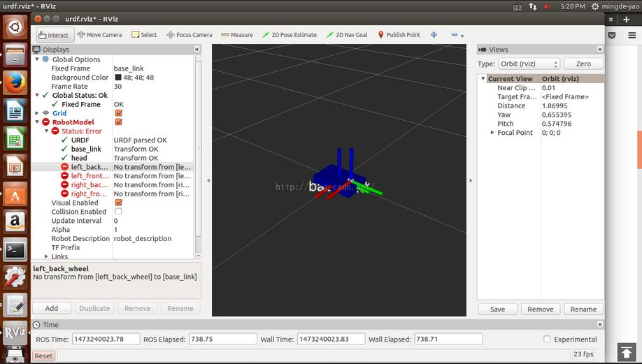Collapse left panel via left viewport arrow
The height and width of the screenshot is (364, 642).
208,180
